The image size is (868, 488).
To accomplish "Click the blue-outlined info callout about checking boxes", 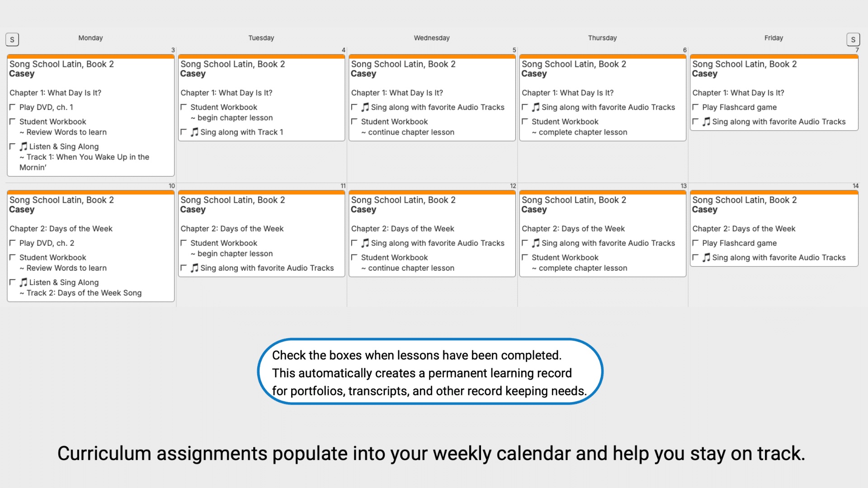I will click(x=430, y=372).
